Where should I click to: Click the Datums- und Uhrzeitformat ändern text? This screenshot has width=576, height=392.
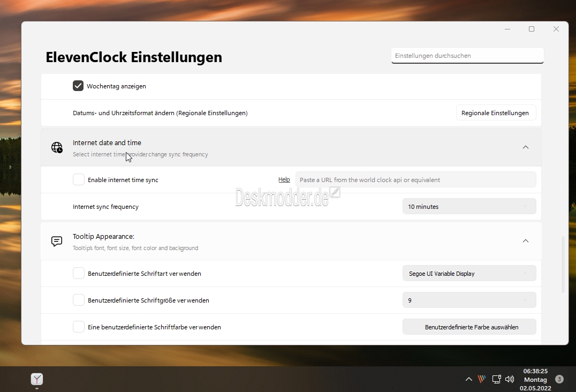[160, 113]
